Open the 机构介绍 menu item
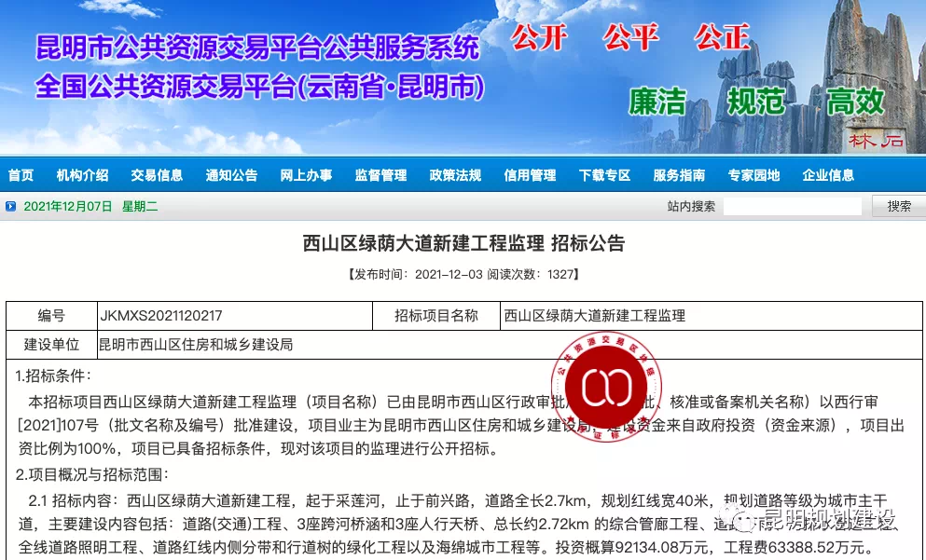The image size is (926, 560). (x=82, y=175)
